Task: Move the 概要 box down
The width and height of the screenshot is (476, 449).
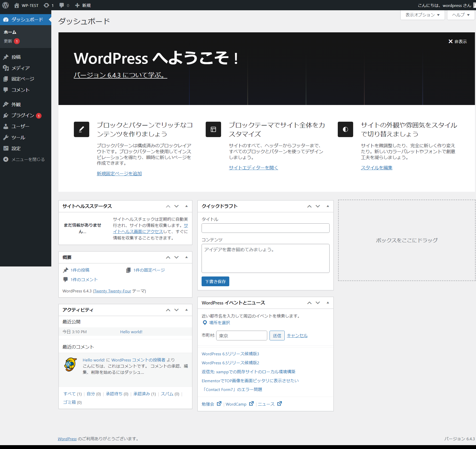Action: pyautogui.click(x=176, y=257)
